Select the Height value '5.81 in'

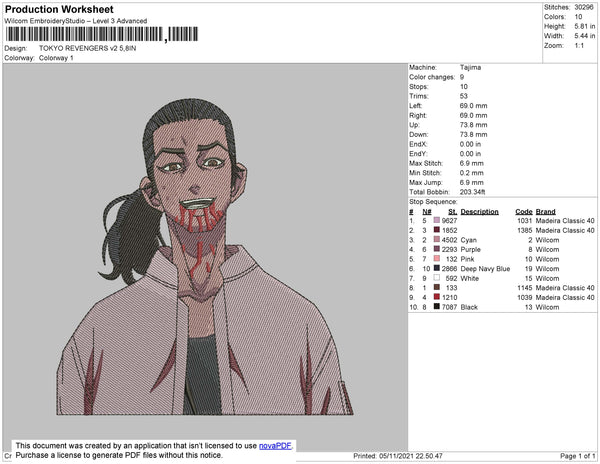(x=585, y=26)
